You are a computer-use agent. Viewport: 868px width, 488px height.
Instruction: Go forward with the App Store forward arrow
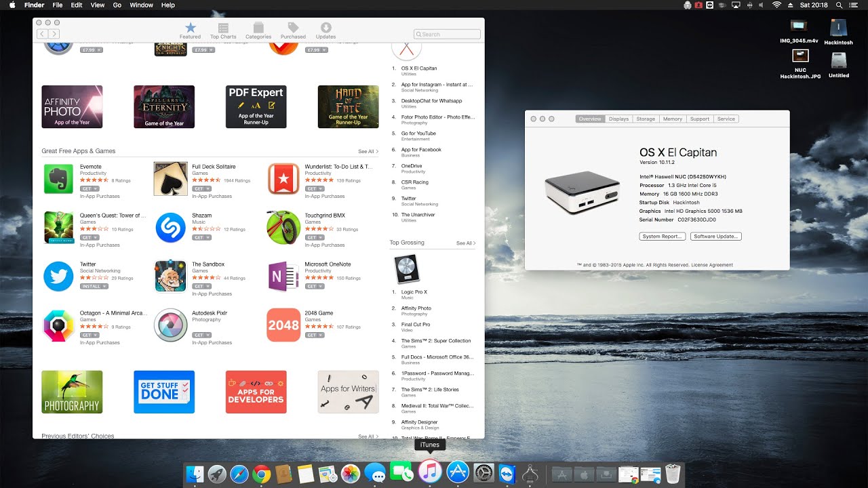pos(54,33)
